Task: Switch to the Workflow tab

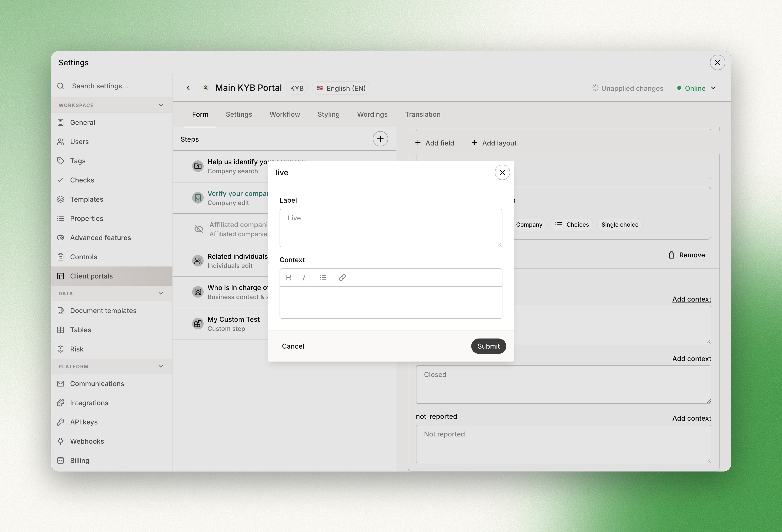Action: (285, 114)
